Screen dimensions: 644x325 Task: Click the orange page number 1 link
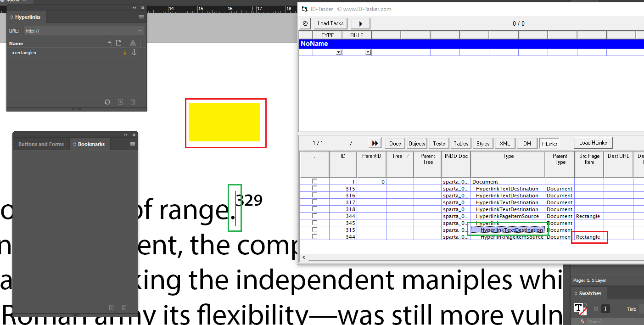[124, 52]
